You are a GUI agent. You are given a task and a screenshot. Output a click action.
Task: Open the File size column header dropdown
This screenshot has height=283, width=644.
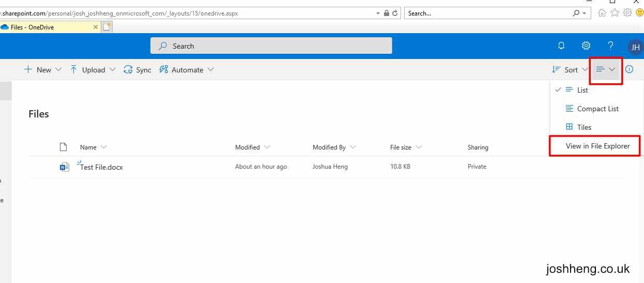coord(406,147)
